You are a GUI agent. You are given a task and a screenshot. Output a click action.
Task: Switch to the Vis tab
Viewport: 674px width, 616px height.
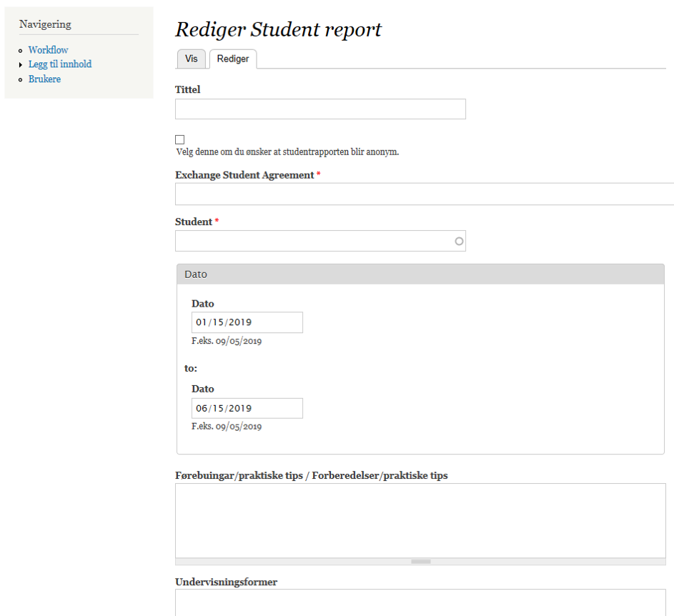tap(191, 59)
